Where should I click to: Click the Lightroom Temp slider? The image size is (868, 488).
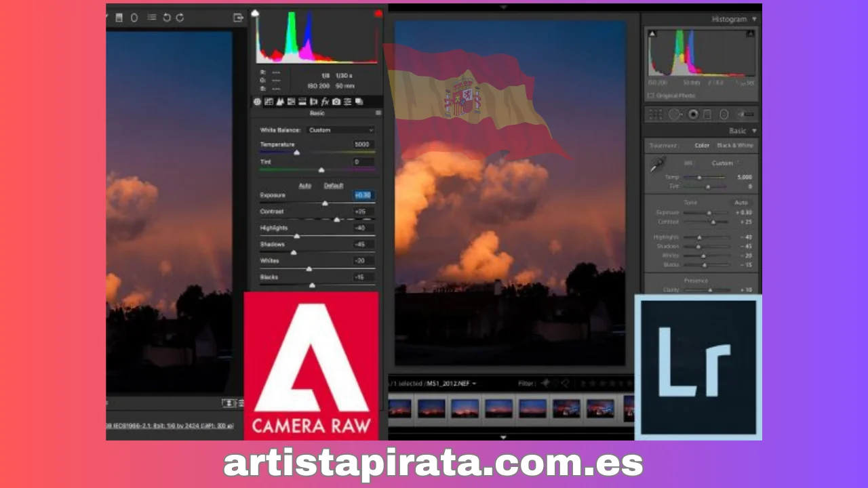(706, 178)
